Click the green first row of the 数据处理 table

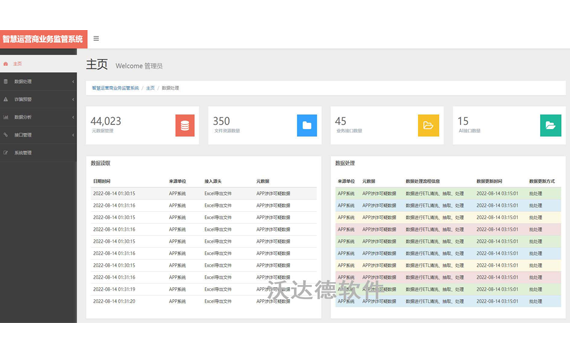coord(448,193)
